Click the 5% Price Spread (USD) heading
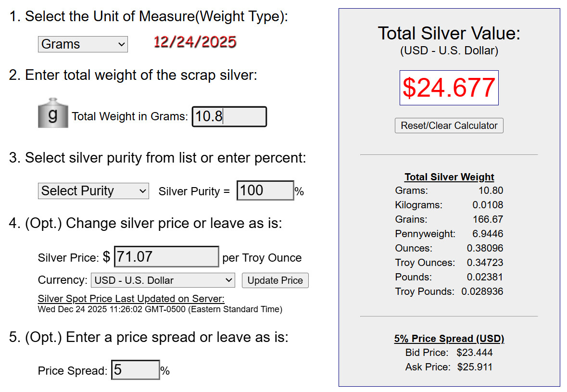Screen dimensions: 567x392 [449, 339]
